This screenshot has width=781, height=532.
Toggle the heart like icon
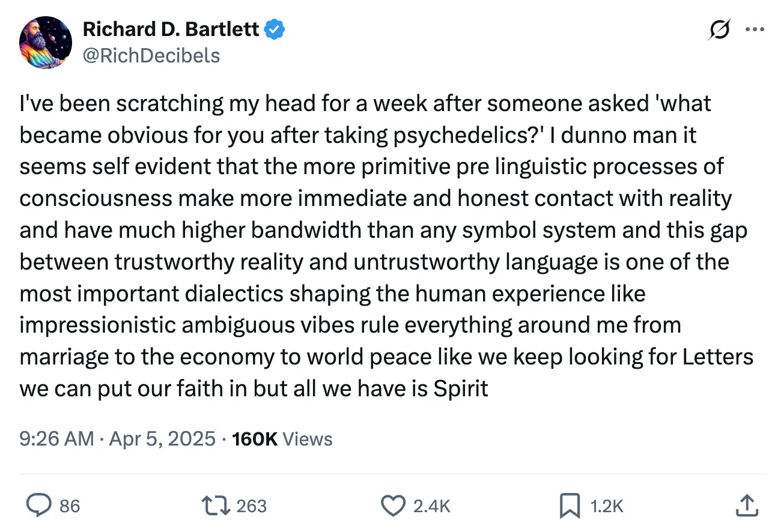coord(394,506)
